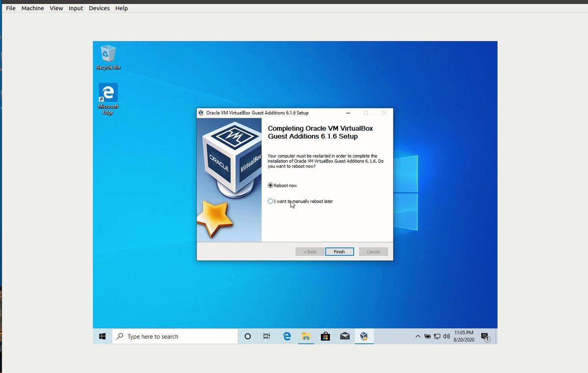Open Task View on the taskbar

[x=267, y=336]
